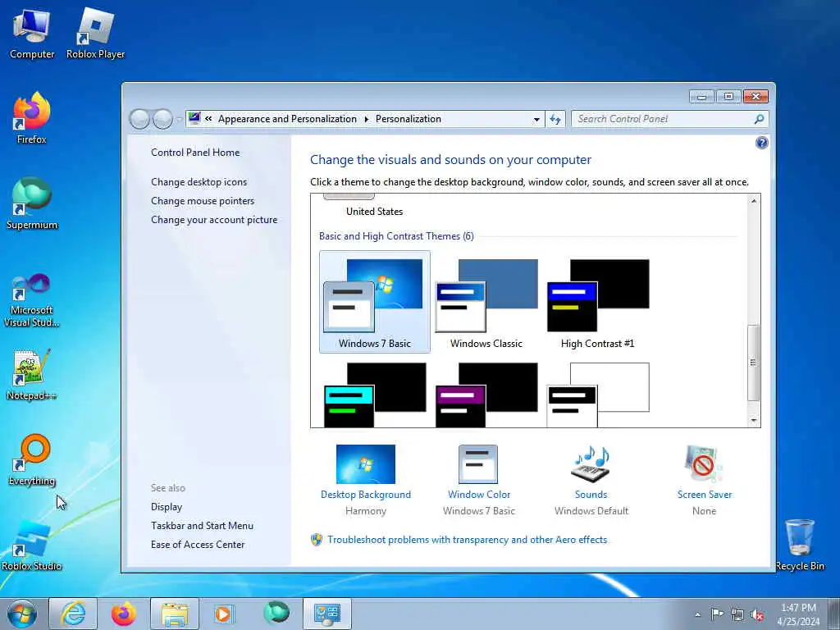Select the Everything desktop shortcut
Screen dimensions: 840x630
(32, 459)
